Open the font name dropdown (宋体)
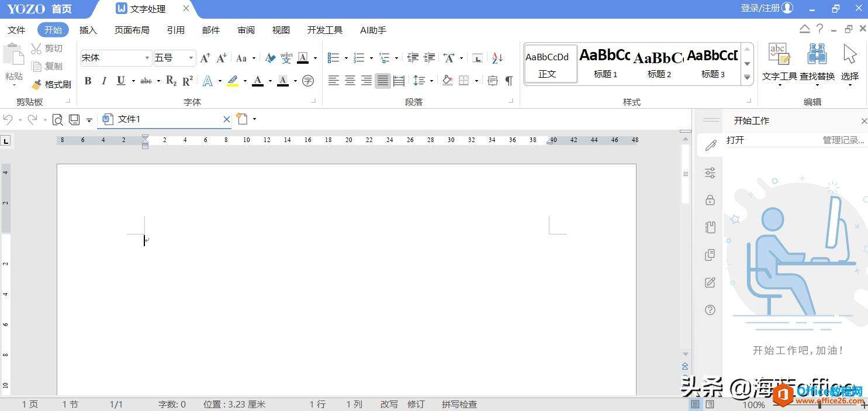Viewport: 868px width, 411px height. (x=147, y=58)
